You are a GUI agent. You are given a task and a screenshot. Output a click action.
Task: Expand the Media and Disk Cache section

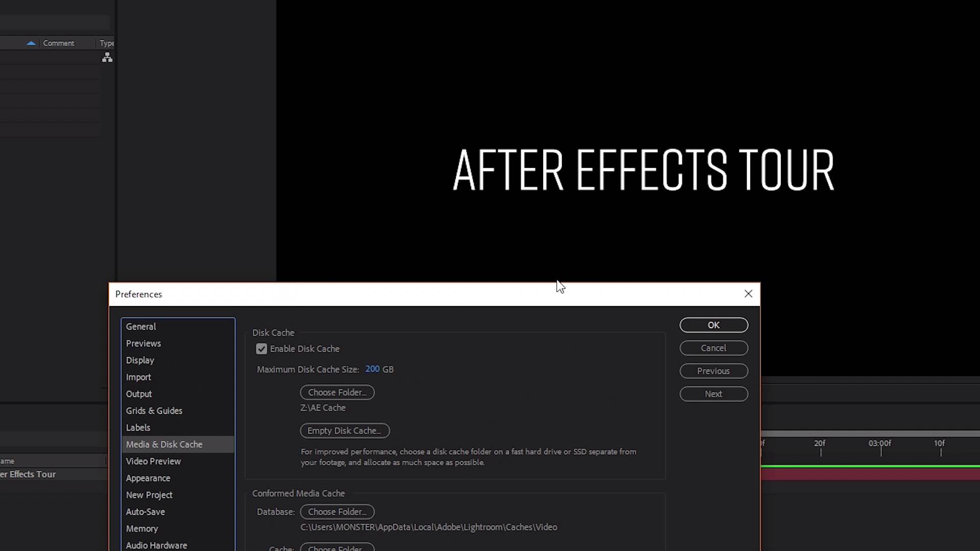[164, 444]
